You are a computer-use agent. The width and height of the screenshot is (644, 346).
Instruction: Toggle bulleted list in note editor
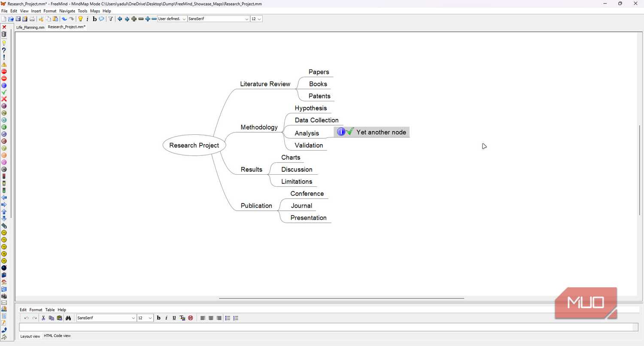228,318
